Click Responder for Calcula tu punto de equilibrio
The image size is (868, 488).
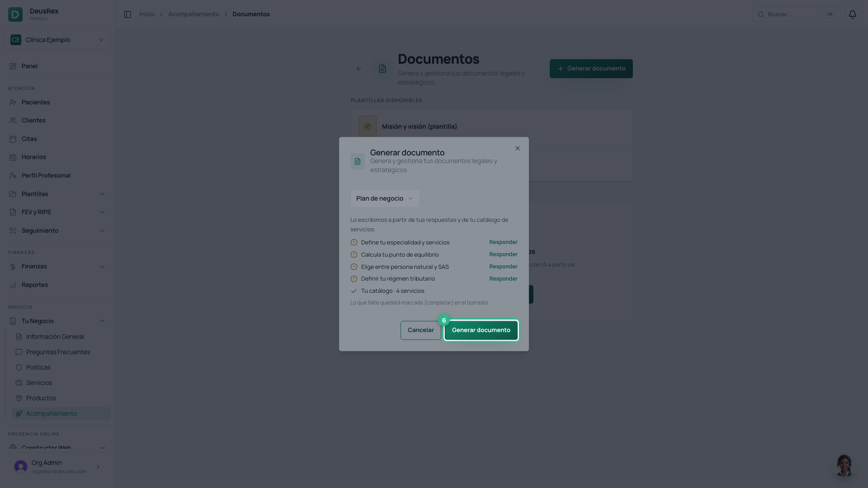[x=503, y=254]
